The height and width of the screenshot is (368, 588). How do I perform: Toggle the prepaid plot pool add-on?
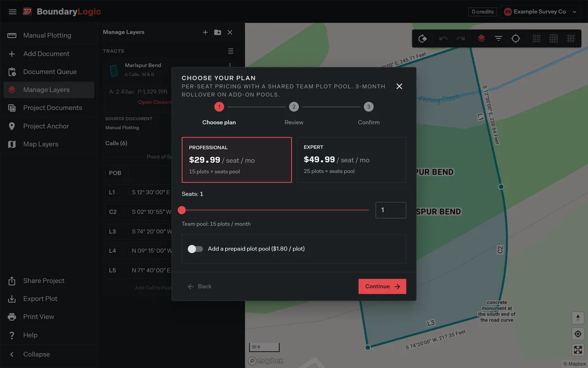tap(195, 249)
